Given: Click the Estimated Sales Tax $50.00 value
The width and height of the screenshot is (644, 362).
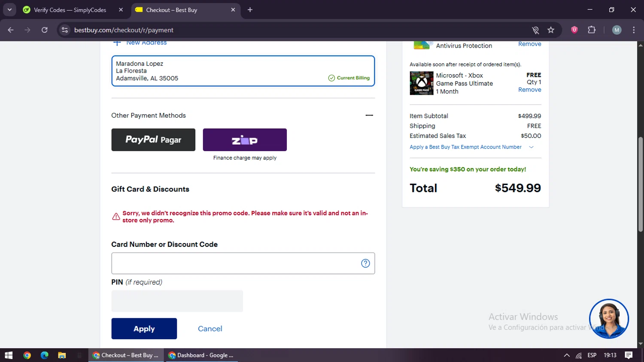Looking at the screenshot, I should point(531,136).
